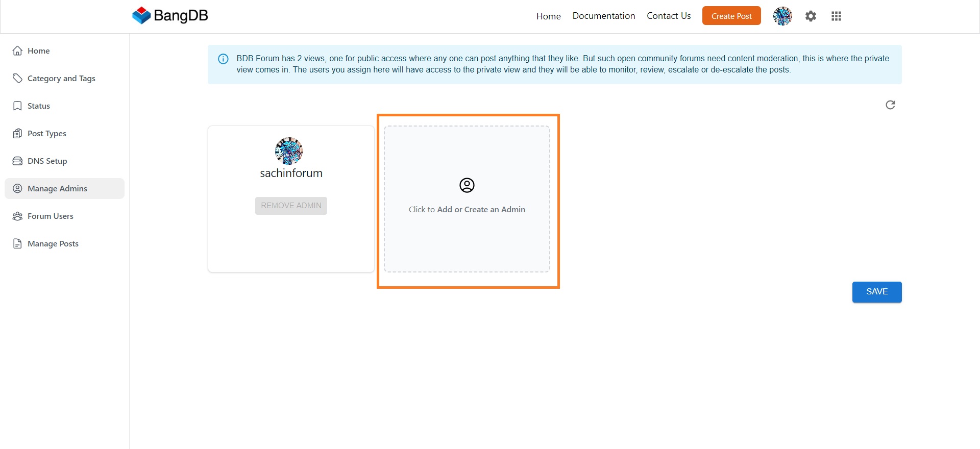This screenshot has width=980, height=449.
Task: Click the tag icon for Category and Tags
Action: 17,78
